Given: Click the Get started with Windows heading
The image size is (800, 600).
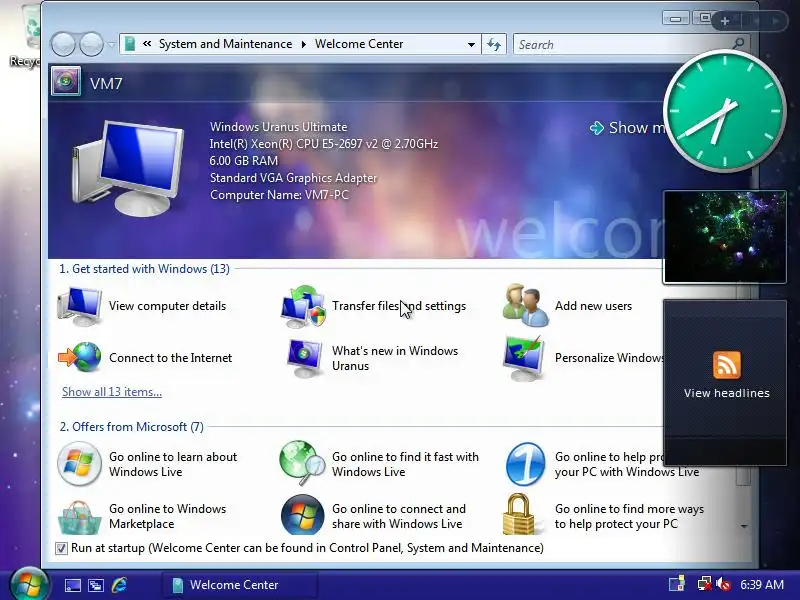Looking at the screenshot, I should pyautogui.click(x=144, y=269).
